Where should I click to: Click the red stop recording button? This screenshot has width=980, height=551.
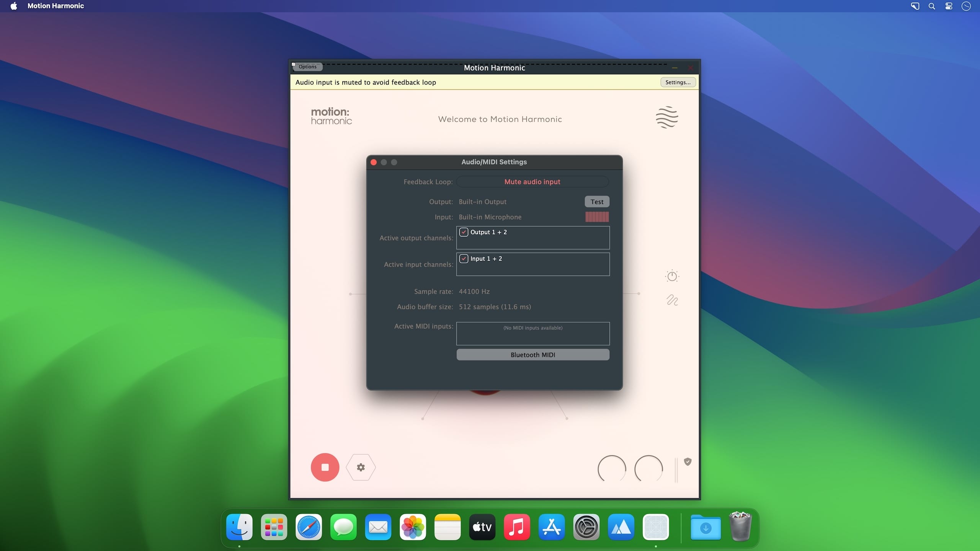[x=325, y=467]
